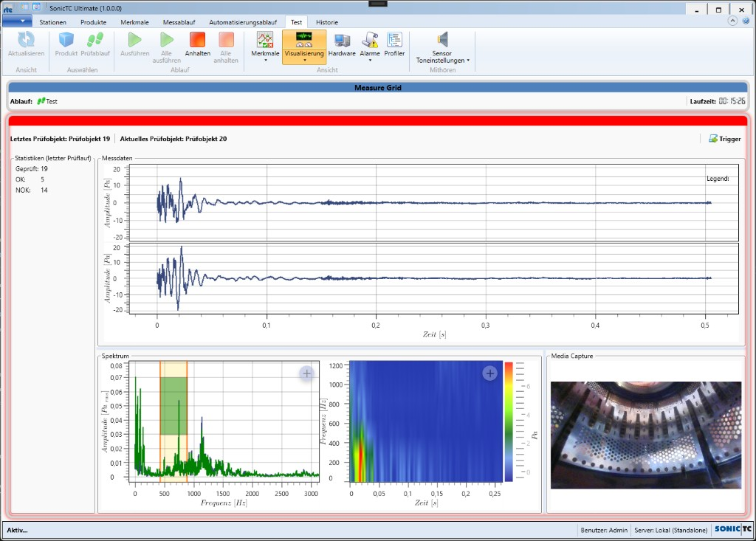Click the lower amplitude waveform chart
Viewport: 756px width, 541px height.
pos(434,278)
